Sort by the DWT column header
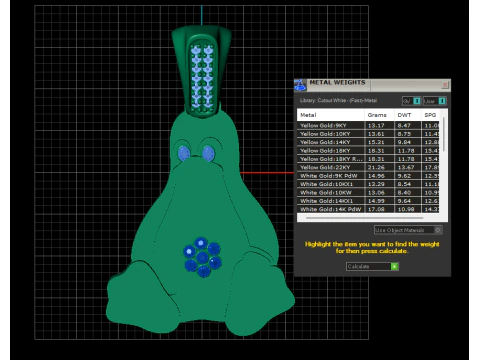Image resolution: width=480 pixels, height=360 pixels. pyautogui.click(x=408, y=115)
